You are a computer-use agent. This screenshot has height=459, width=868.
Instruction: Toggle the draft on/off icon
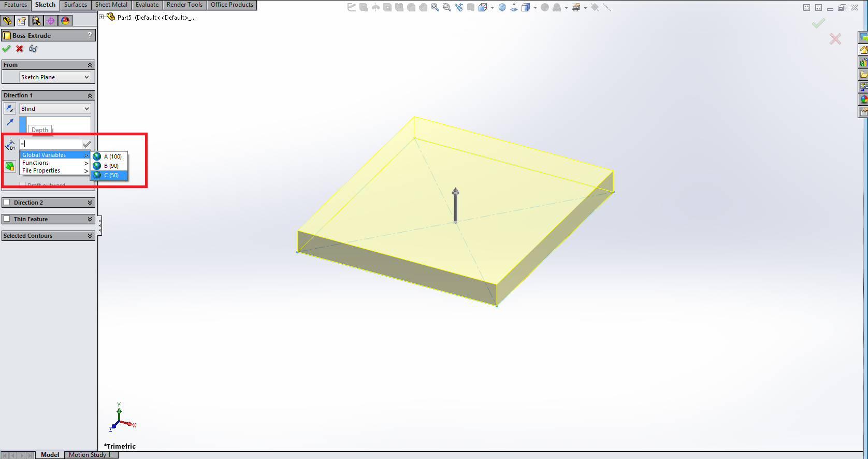tap(10, 166)
